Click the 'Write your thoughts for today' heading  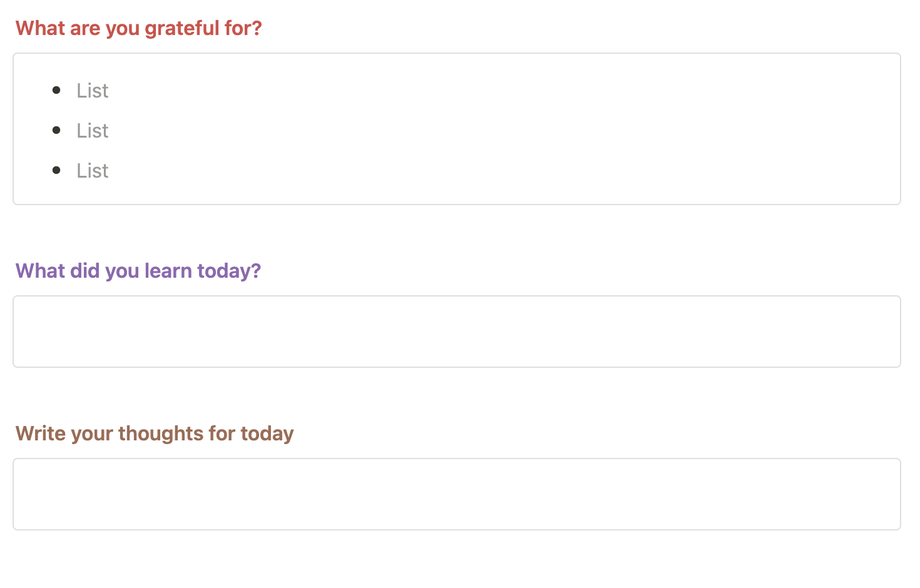point(155,433)
